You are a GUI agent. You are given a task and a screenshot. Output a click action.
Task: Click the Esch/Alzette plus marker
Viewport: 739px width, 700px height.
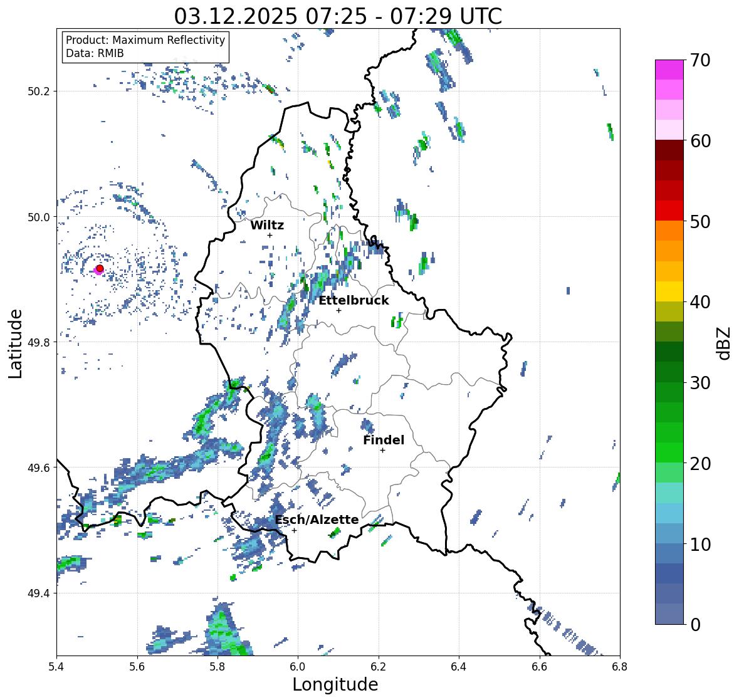coord(294,530)
